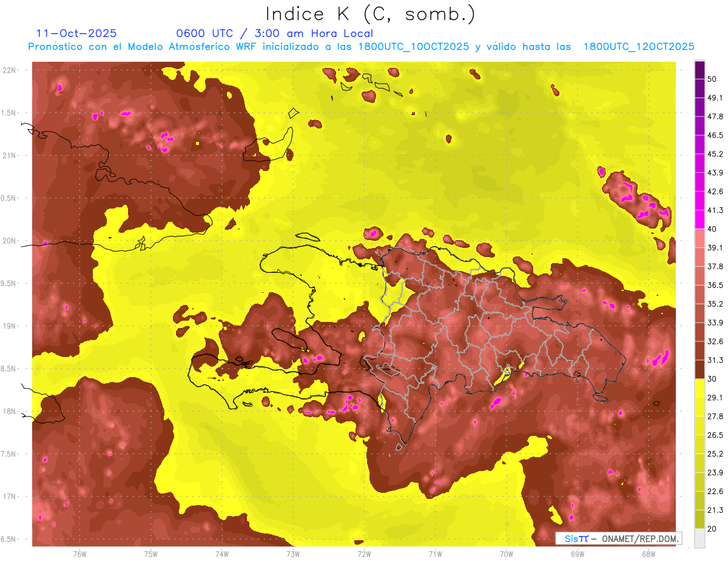The height and width of the screenshot is (562, 728).
Task: Pick the darkest purple swatch topping the colour bar
Action: tap(699, 70)
